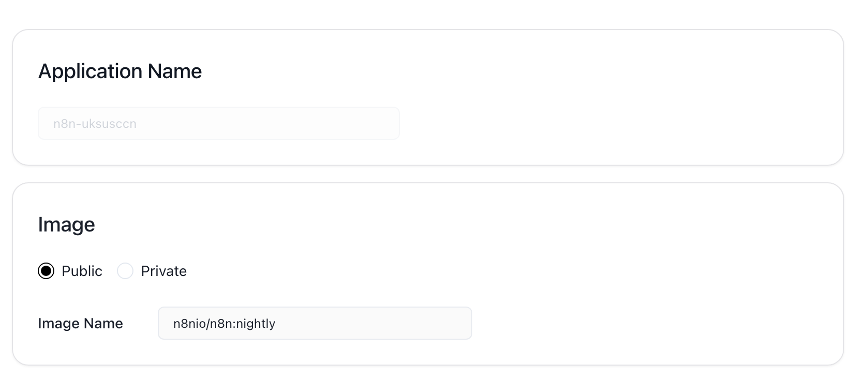Screen dimensions: 868x377
Task: Click the empty circle beside Private
Action: click(125, 271)
